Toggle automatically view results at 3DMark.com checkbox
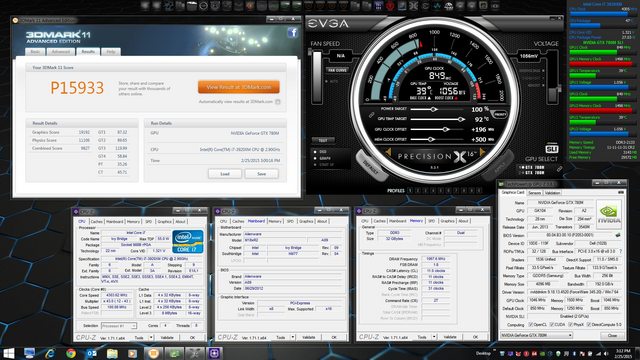Screen dimensions: 640x360 [278, 102]
